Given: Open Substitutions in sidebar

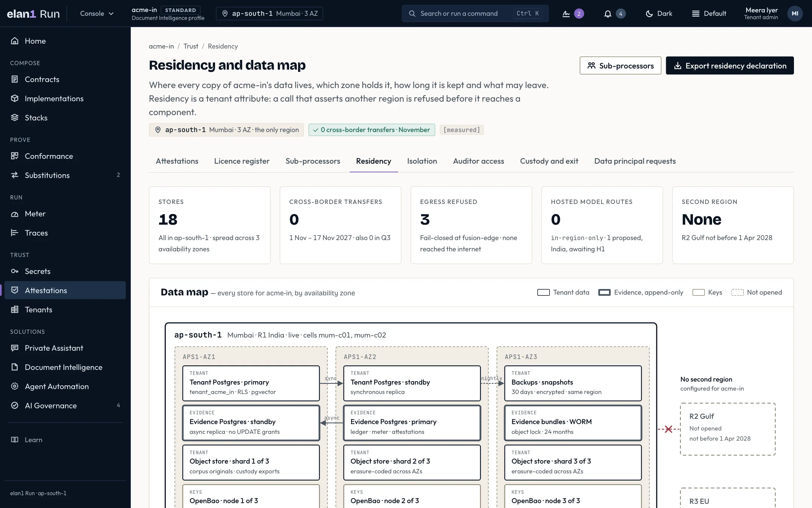Looking at the screenshot, I should point(65,175).
